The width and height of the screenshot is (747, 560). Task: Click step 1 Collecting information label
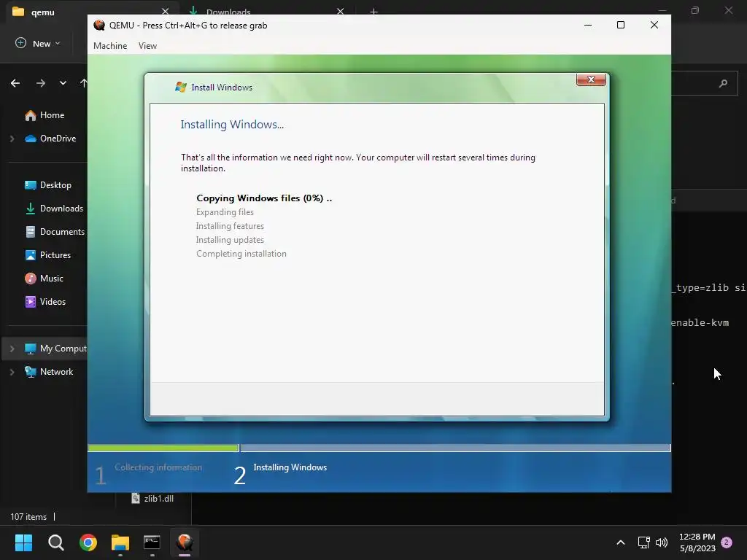[x=158, y=467]
